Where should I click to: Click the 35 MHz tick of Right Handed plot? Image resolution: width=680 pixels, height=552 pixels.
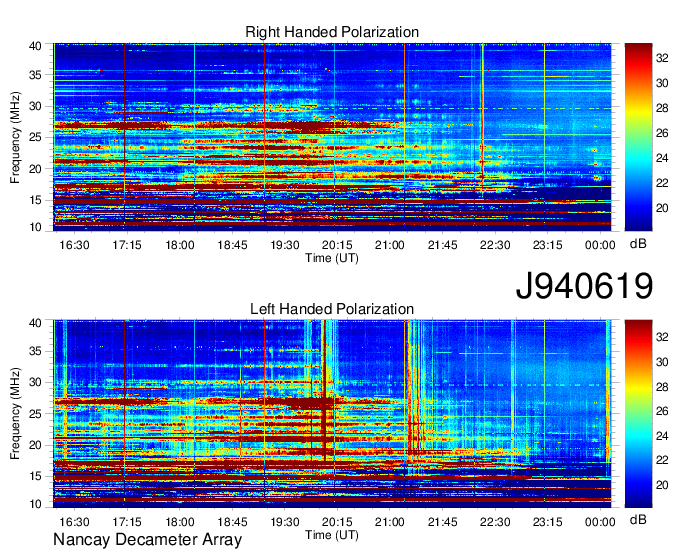(35, 75)
